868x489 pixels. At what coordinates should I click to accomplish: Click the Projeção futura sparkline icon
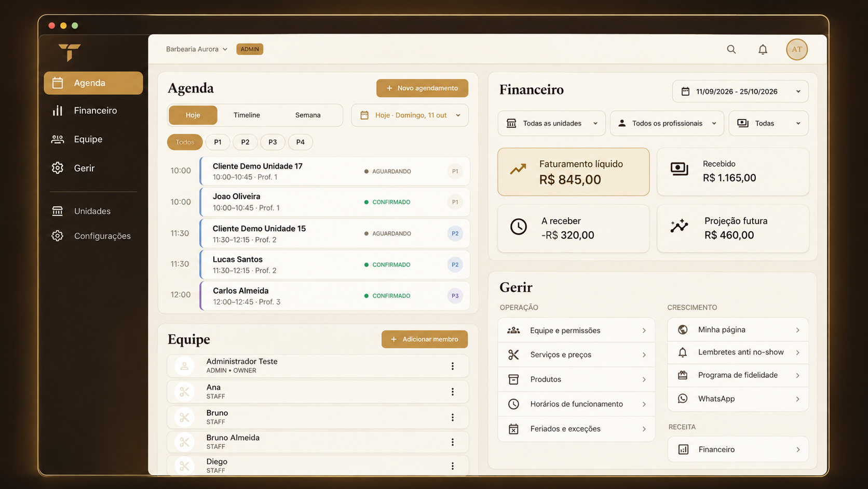click(x=679, y=226)
